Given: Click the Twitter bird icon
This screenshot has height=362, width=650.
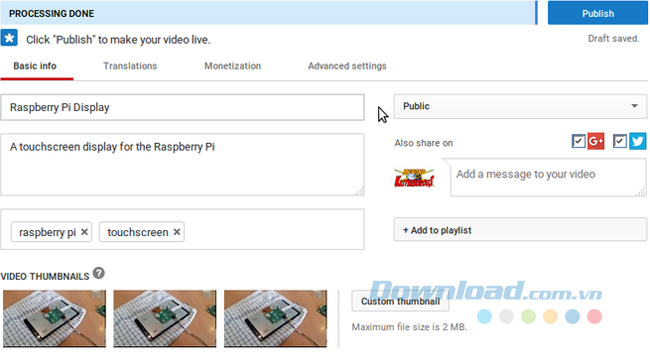Looking at the screenshot, I should tap(638, 141).
